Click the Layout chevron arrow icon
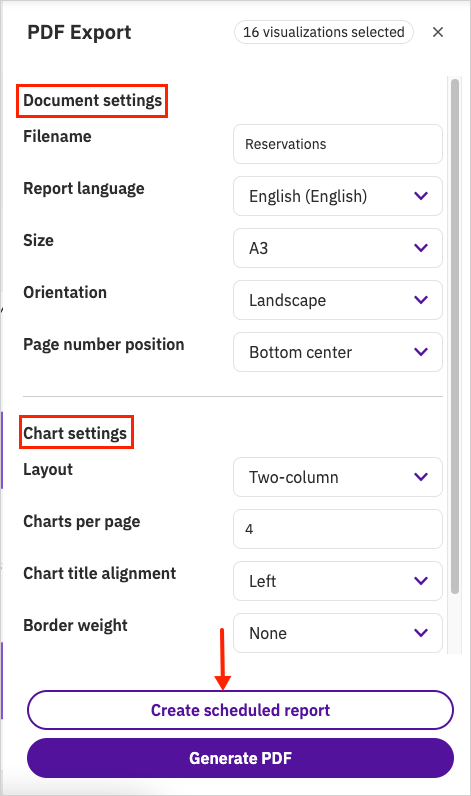Image resolution: width=471 pixels, height=796 pixels. tap(421, 477)
